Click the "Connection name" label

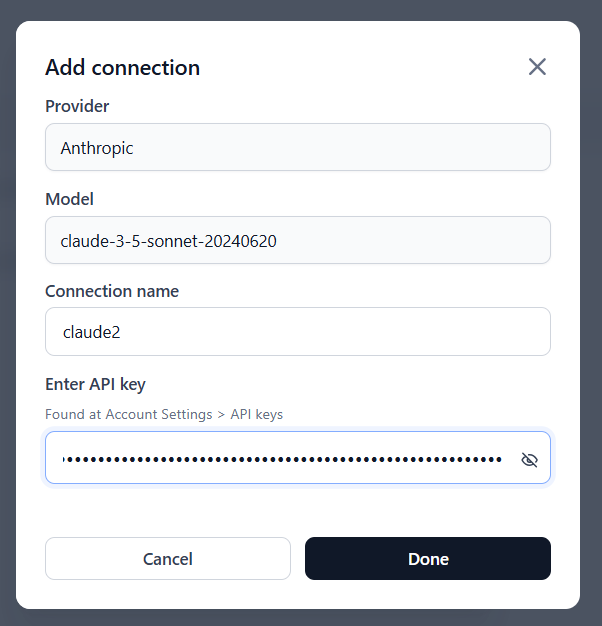(x=112, y=291)
